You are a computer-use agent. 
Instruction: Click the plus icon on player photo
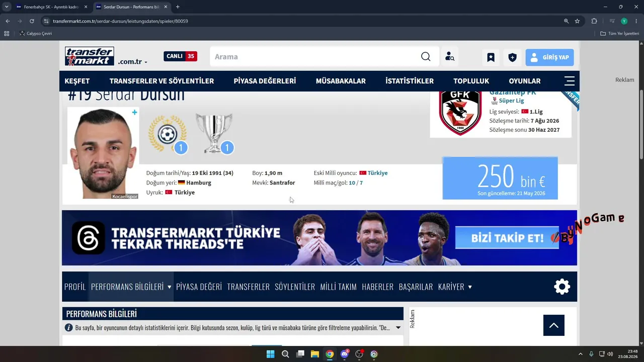(134, 113)
